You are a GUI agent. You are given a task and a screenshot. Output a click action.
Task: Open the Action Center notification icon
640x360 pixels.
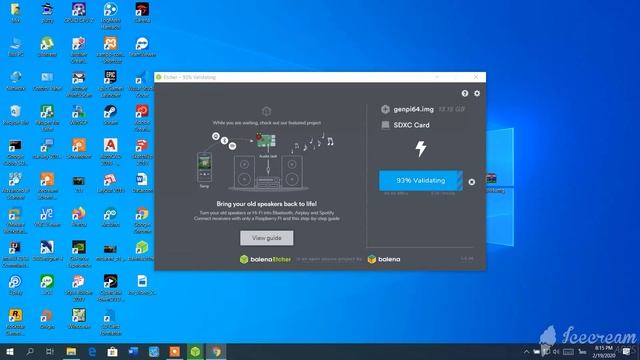point(626,352)
